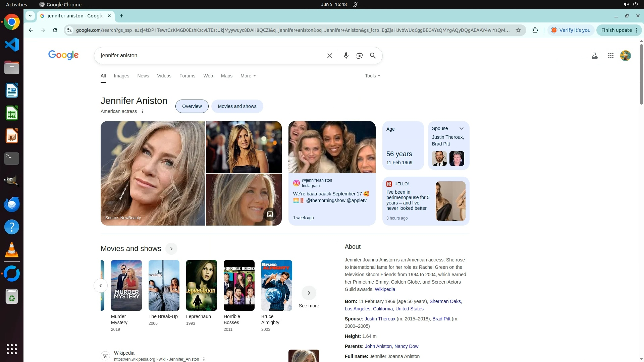Open Google Lens image search icon
The image size is (644, 362).
359,56
